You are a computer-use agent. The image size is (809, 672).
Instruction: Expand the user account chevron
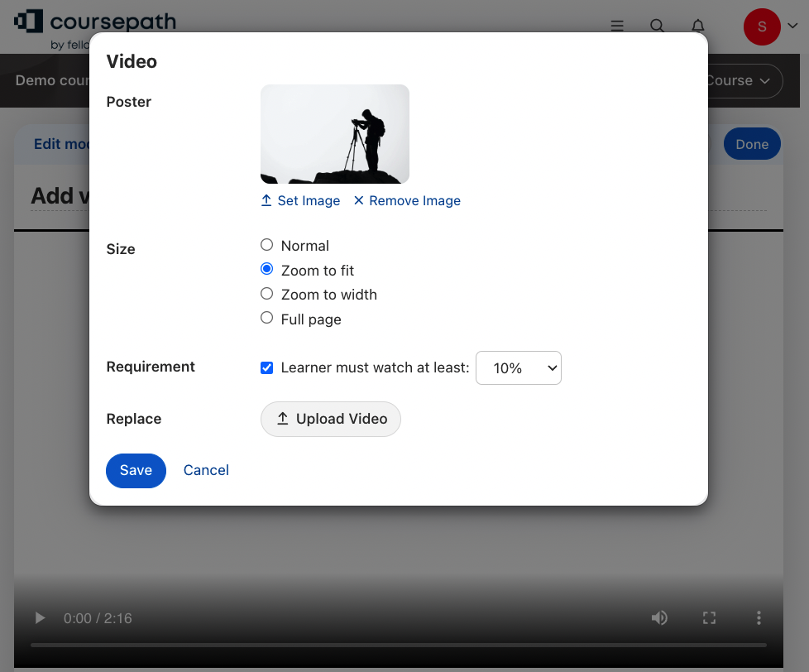point(792,26)
